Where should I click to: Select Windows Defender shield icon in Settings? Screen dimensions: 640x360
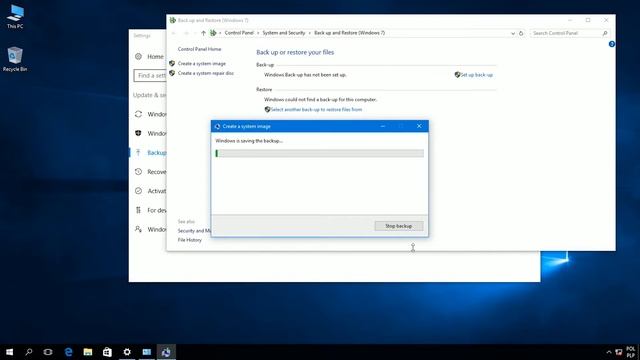click(x=138, y=133)
